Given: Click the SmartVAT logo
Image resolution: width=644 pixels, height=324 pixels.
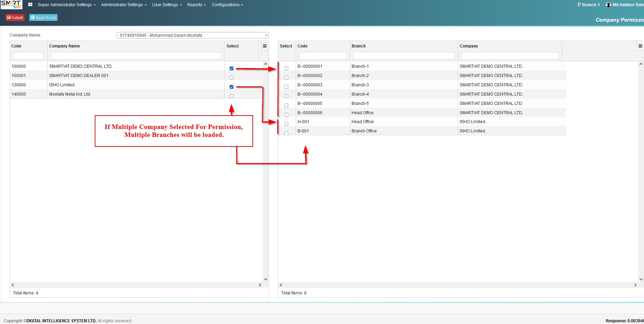Looking at the screenshot, I should [x=11, y=4].
